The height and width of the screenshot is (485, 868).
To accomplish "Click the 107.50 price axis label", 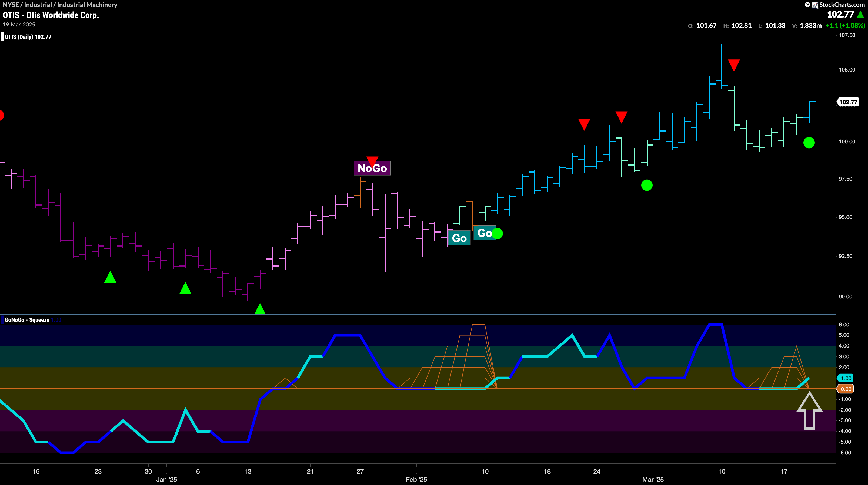I will (847, 35).
